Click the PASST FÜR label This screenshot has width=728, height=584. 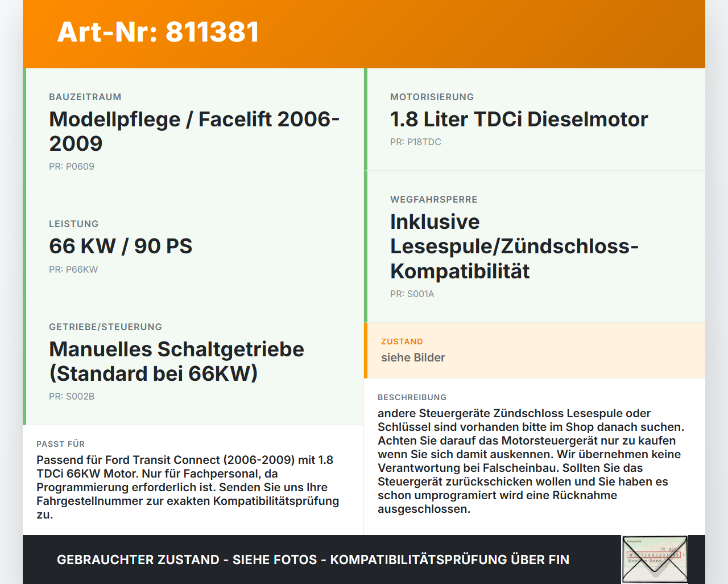(61, 444)
